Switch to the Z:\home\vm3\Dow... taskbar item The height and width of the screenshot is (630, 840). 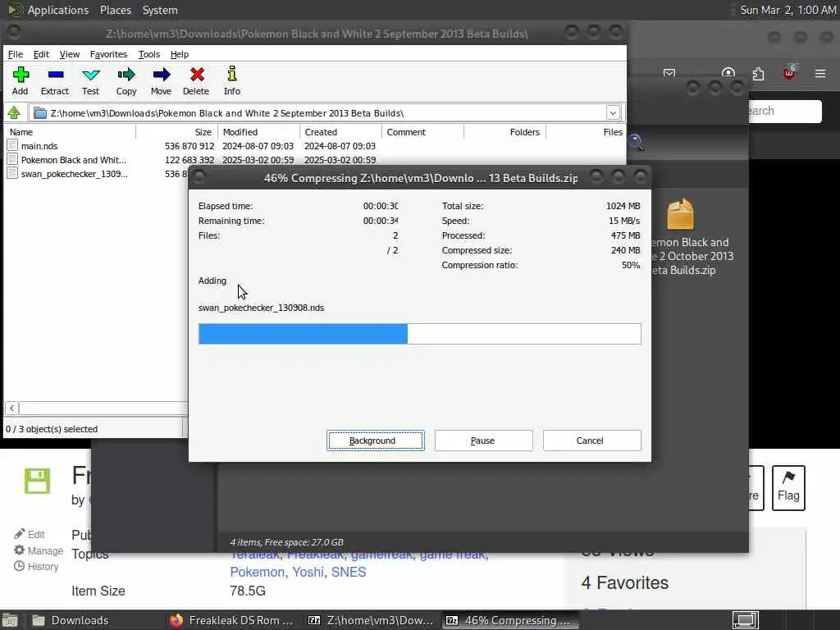(370, 620)
